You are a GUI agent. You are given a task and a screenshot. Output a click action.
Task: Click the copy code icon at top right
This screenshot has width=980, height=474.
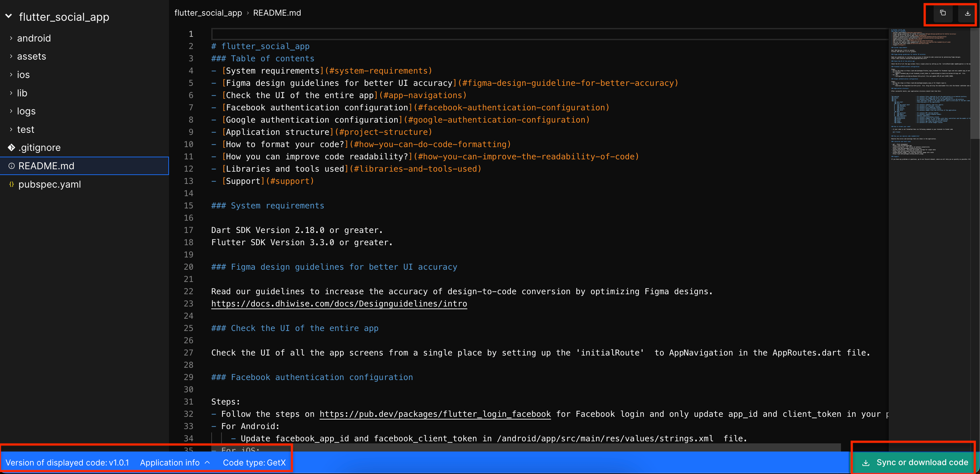coord(943,13)
